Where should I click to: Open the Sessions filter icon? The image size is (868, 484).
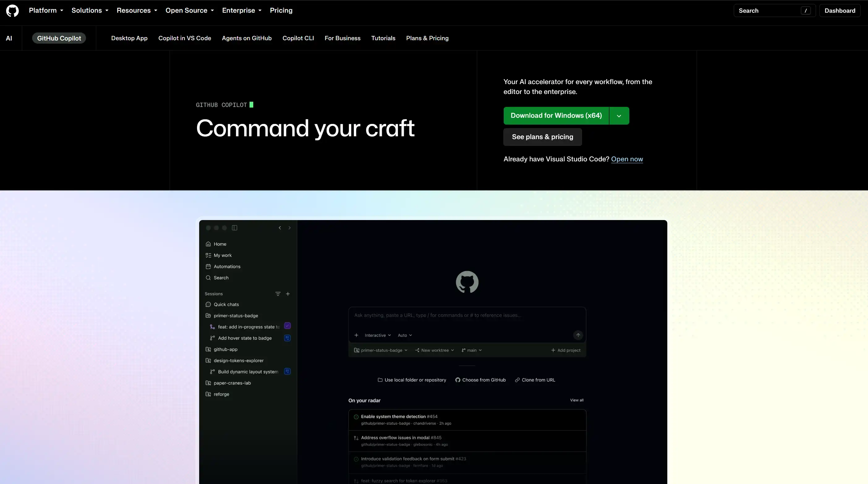pyautogui.click(x=278, y=294)
